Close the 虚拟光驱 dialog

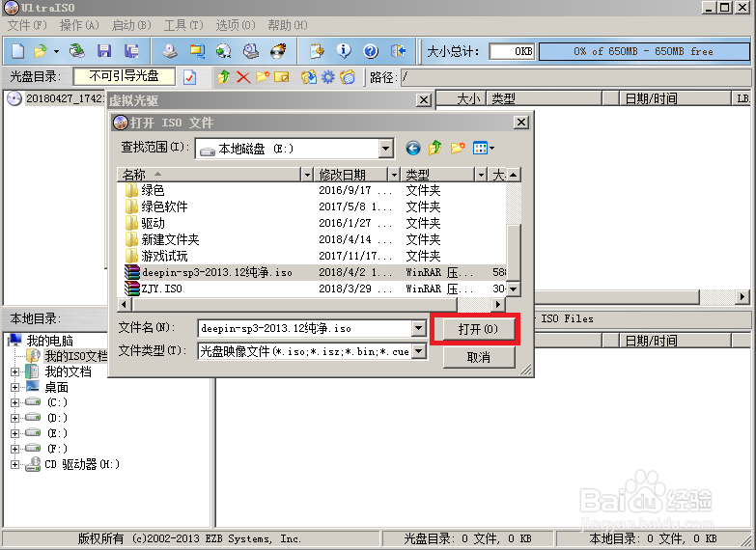423,99
